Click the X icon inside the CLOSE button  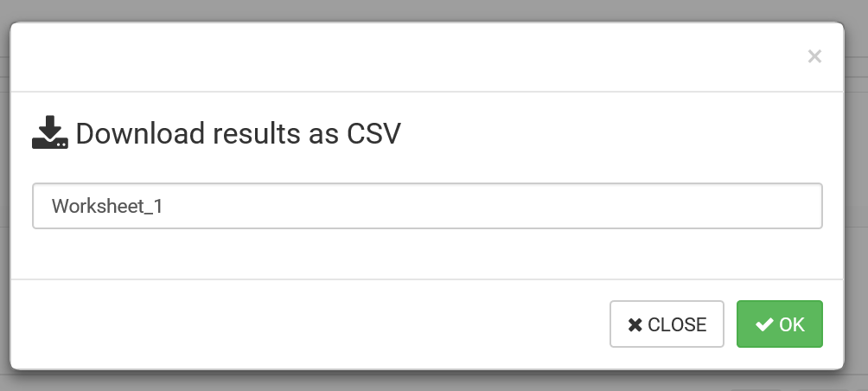tap(635, 325)
